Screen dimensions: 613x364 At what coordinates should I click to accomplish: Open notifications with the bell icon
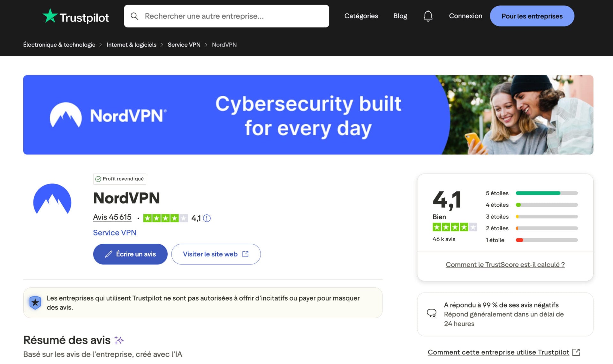pos(428,16)
